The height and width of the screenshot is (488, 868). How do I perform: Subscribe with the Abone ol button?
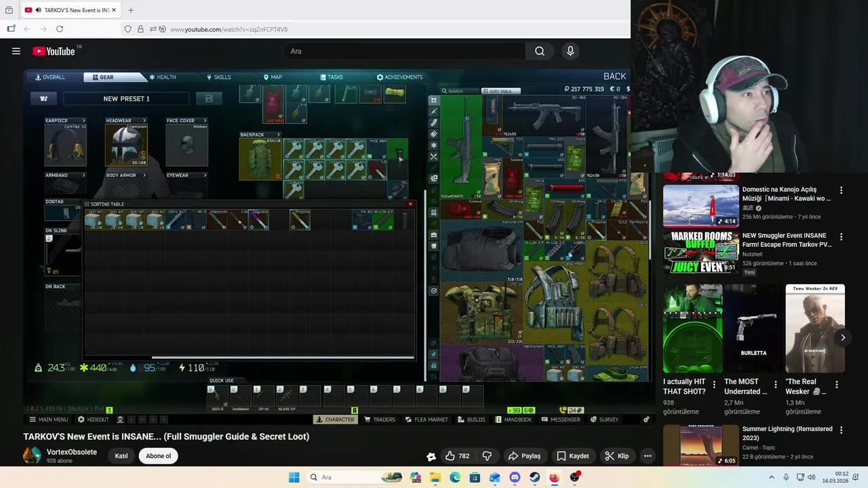click(158, 456)
